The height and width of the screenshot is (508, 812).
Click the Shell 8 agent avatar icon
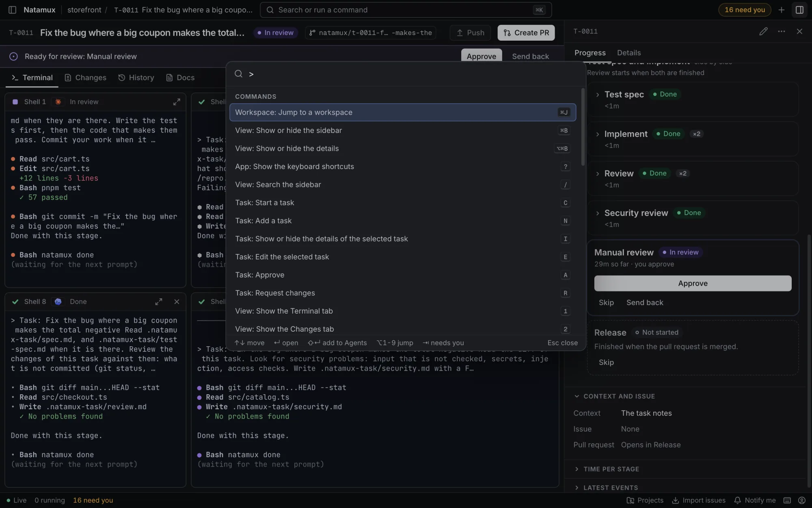tap(58, 302)
